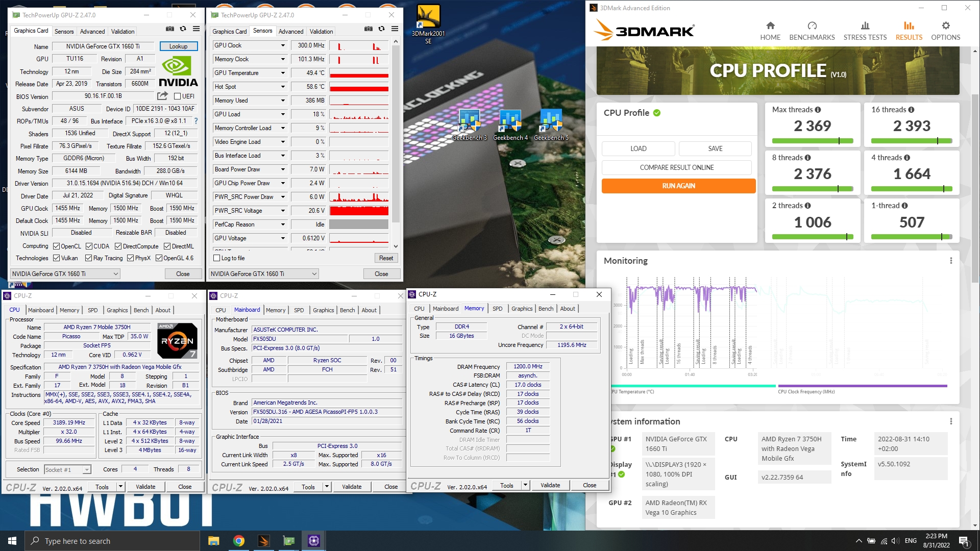
Task: Toggle the OpenCL checkbox
Action: (57, 246)
